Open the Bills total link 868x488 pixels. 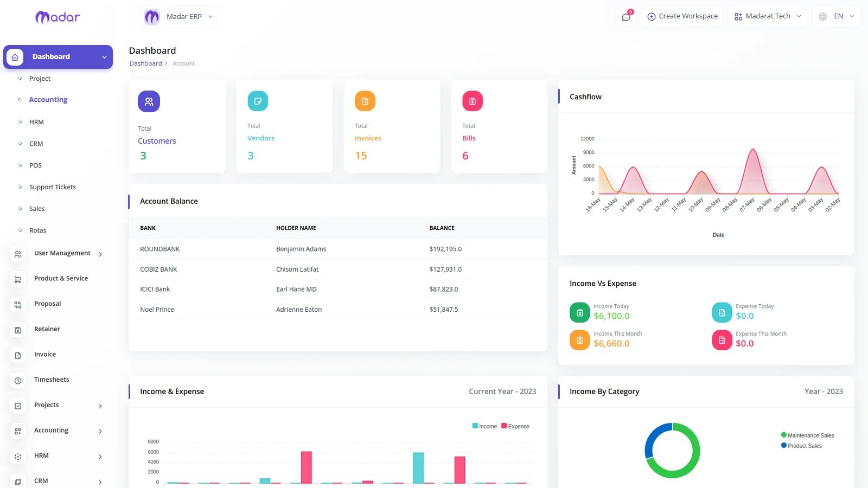[x=469, y=138]
